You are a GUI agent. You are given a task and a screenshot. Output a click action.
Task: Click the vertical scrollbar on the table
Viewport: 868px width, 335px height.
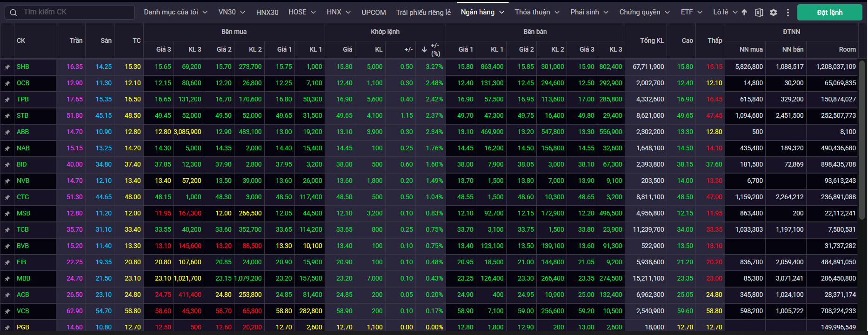(x=861, y=140)
